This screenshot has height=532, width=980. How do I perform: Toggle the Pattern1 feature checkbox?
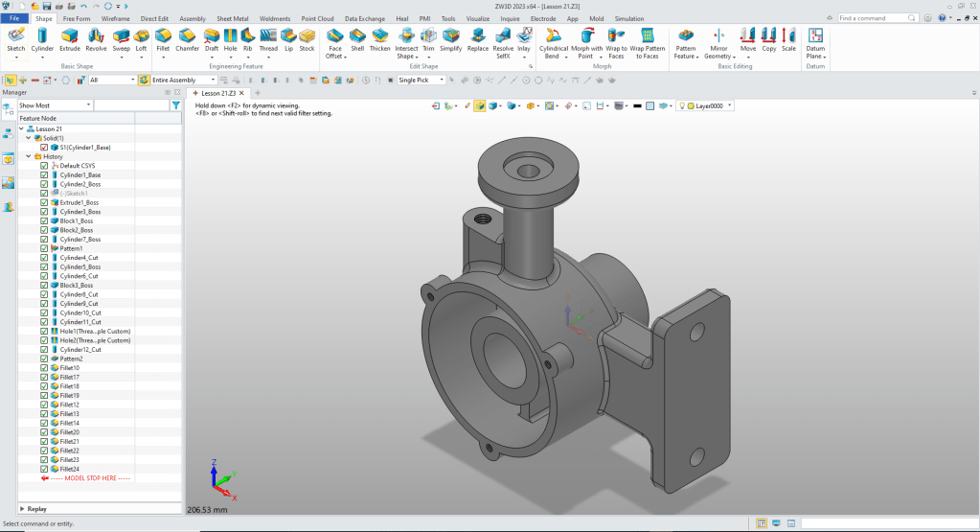pyautogui.click(x=44, y=248)
